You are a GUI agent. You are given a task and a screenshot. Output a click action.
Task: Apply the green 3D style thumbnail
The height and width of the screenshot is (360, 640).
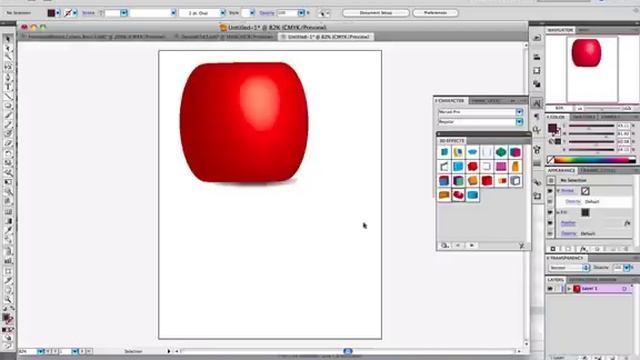(x=501, y=152)
